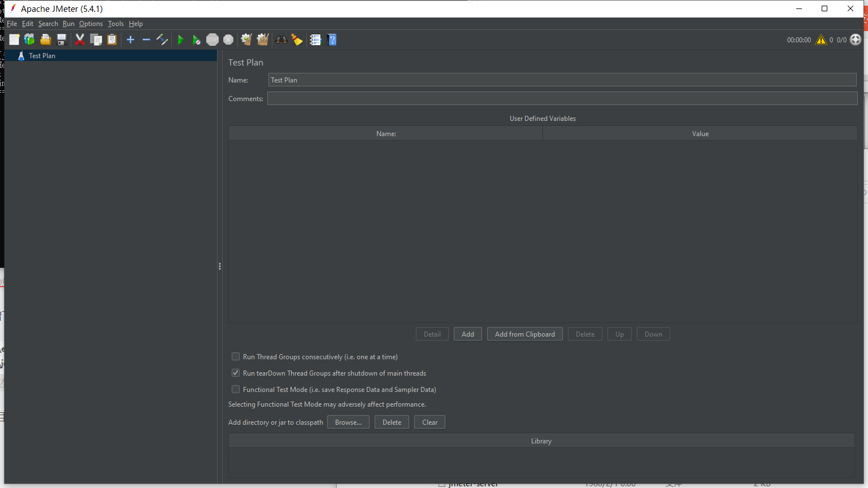
Task: Click the Add variable button
Action: coord(468,334)
